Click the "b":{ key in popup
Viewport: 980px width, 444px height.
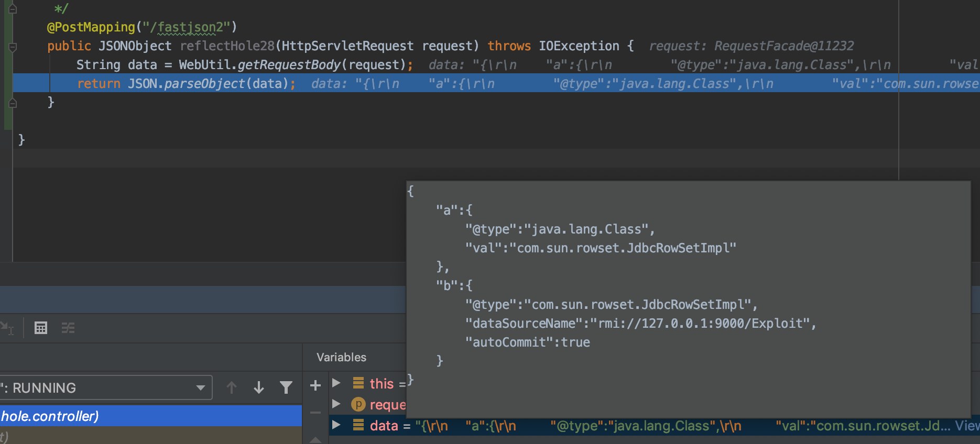[x=454, y=286]
